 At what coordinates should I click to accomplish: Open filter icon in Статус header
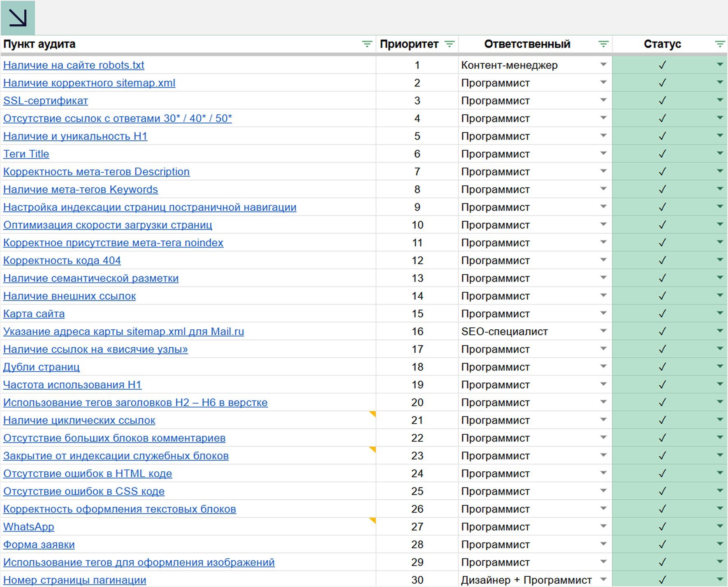click(x=719, y=44)
